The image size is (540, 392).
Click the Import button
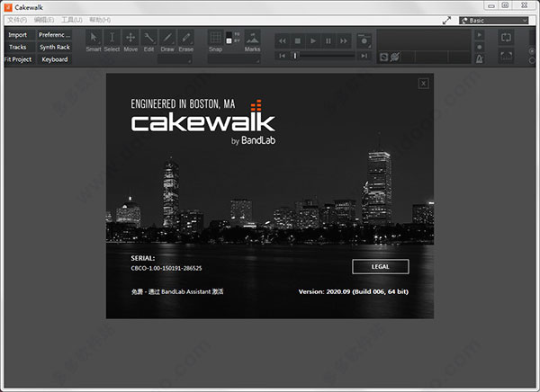(18, 35)
